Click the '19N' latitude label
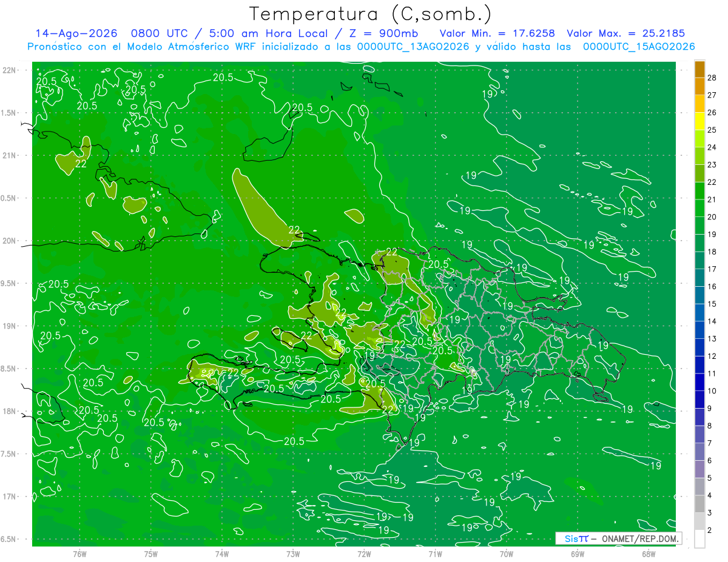The height and width of the screenshot is (562, 728). [10, 326]
